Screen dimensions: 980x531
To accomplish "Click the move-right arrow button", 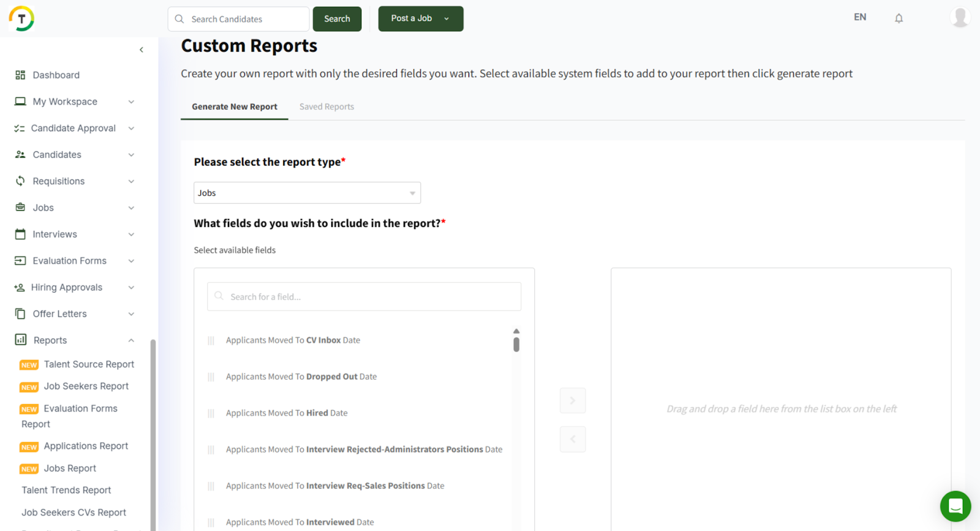I will coord(573,401).
